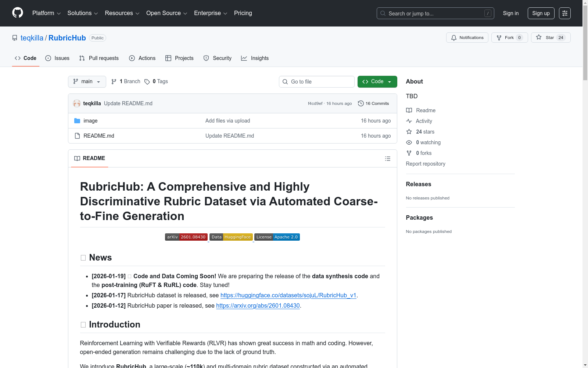Click the magnifier icon in Go to file
The width and height of the screenshot is (588, 368).
click(285, 82)
